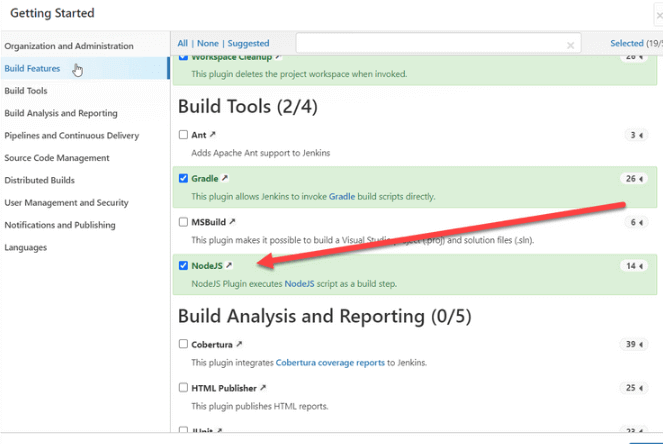Select Languages category
The height and width of the screenshot is (444, 663).
pyautogui.click(x=25, y=247)
